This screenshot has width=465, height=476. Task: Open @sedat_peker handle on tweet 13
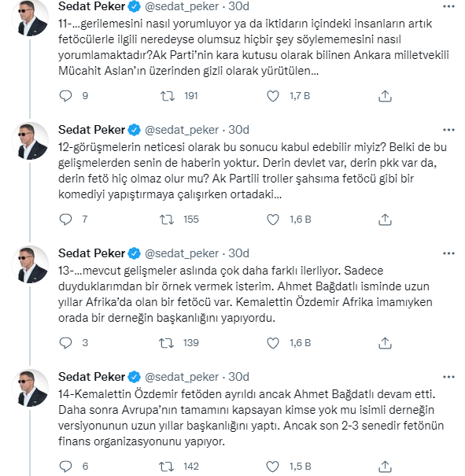[x=182, y=253]
